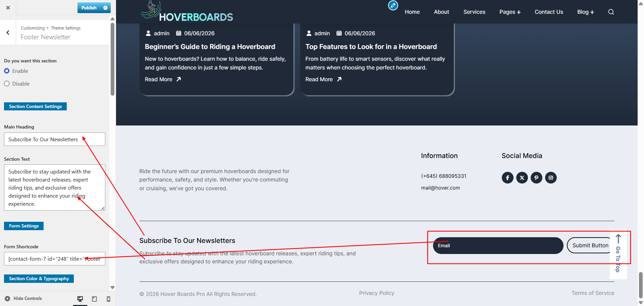Switch to tablet preview icon
This screenshot has height=306, width=644.
click(94, 299)
